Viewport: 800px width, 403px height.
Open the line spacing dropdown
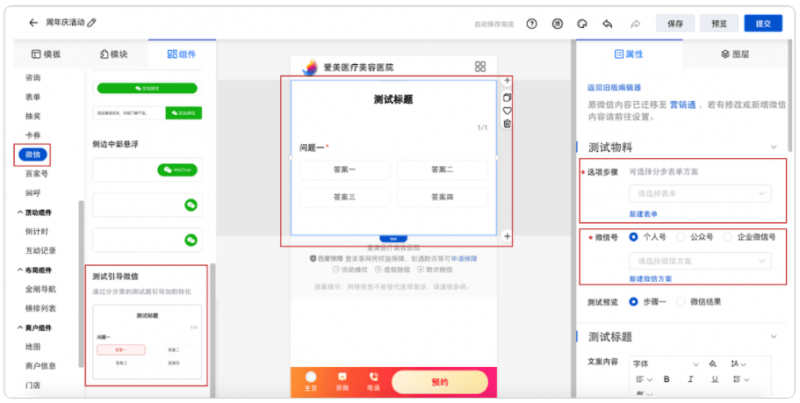coord(739,379)
